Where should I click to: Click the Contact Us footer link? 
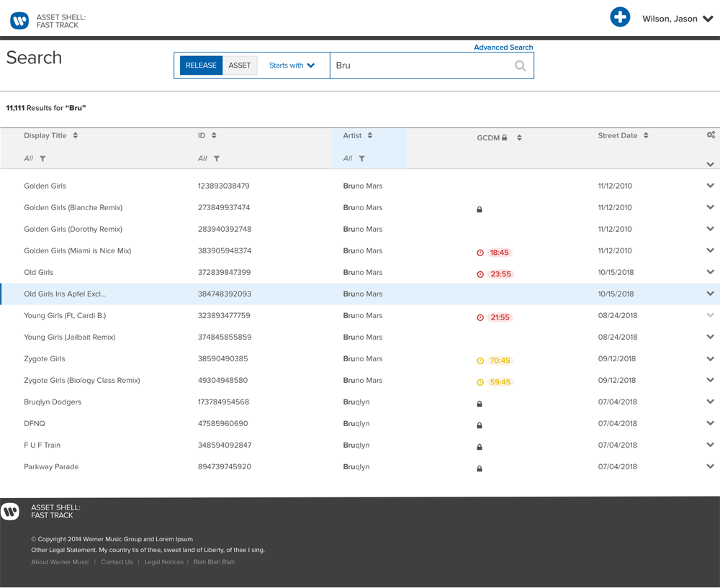tap(117, 562)
